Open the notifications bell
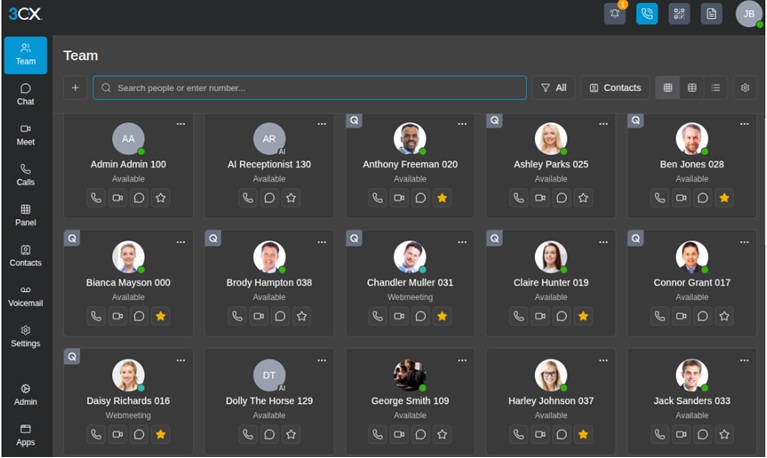This screenshot has height=458, width=767. point(614,14)
